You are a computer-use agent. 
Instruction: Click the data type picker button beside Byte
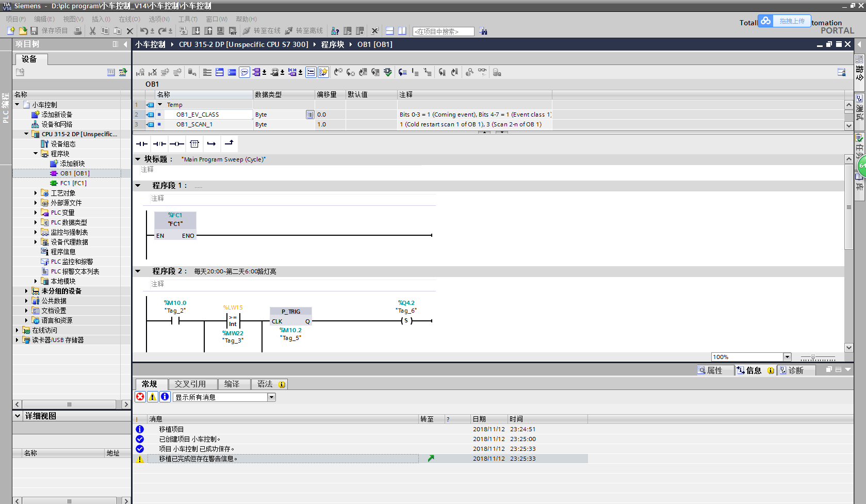pos(310,115)
